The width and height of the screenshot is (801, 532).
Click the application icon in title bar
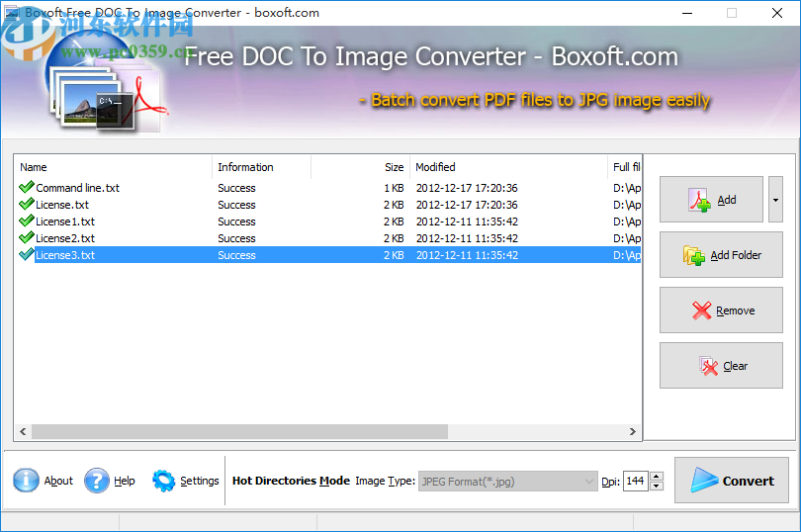click(12, 13)
